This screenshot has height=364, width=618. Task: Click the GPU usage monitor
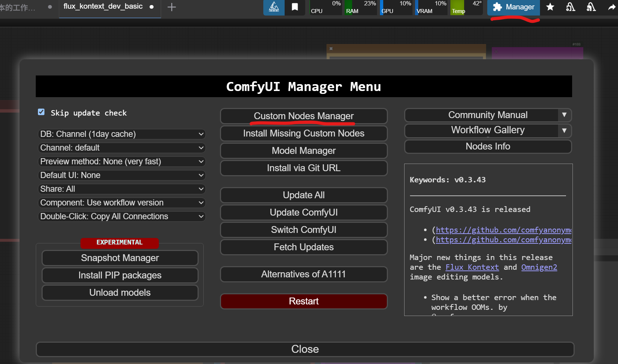click(x=396, y=7)
